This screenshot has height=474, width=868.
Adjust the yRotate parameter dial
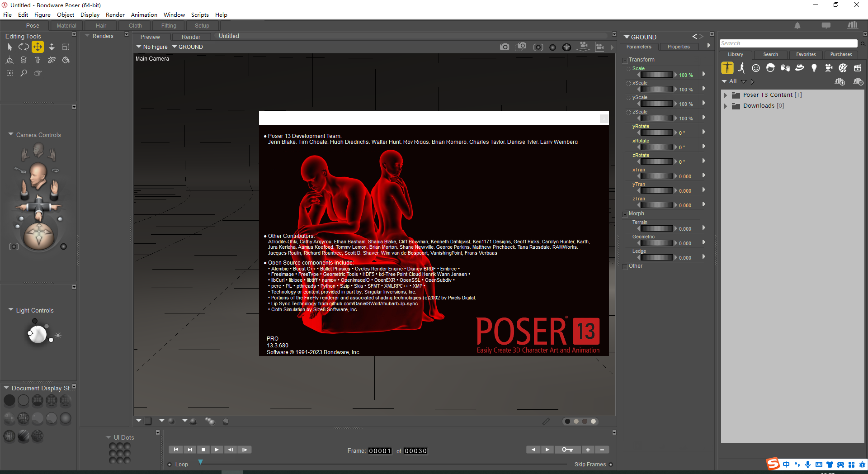pyautogui.click(x=657, y=133)
